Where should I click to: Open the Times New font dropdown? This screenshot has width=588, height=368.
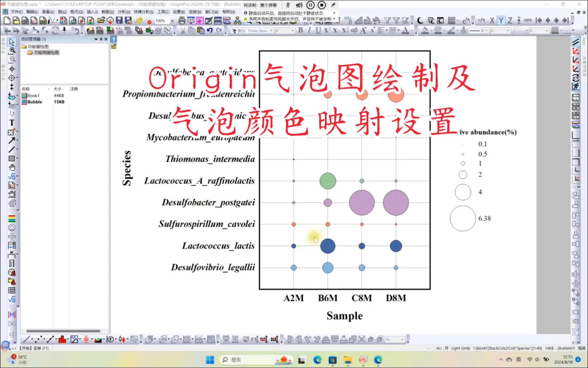pos(271,30)
